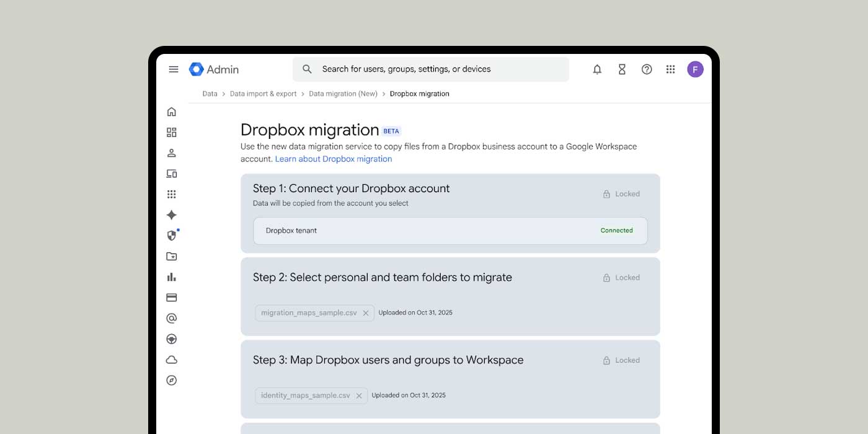Open the Security shield icon with notification dot
The width and height of the screenshot is (868, 434).
(172, 235)
